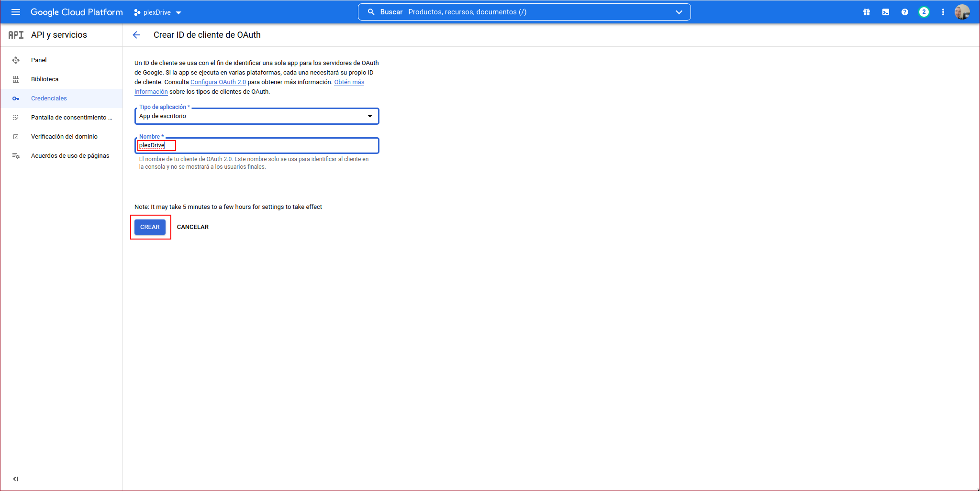Go to Panel in sidebar

pyautogui.click(x=39, y=60)
